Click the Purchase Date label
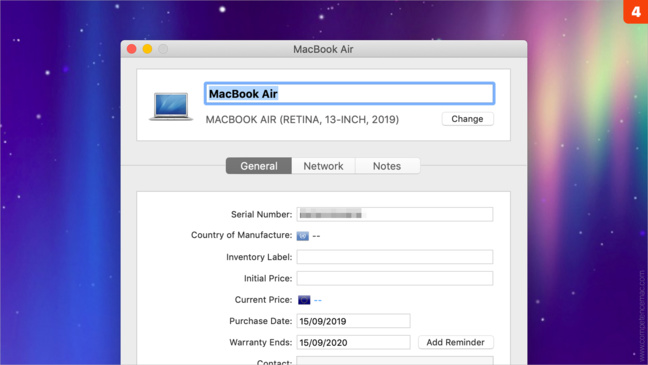 tap(260, 321)
